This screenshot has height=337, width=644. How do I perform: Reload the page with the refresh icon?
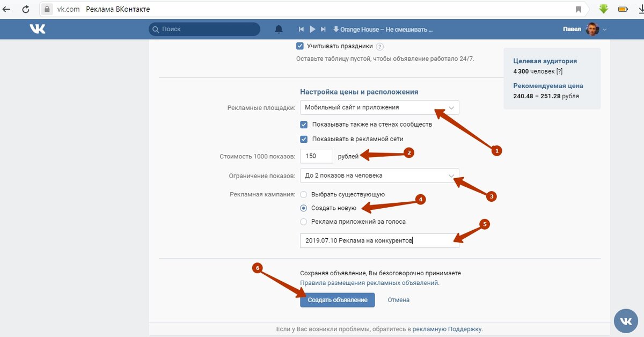point(25,9)
